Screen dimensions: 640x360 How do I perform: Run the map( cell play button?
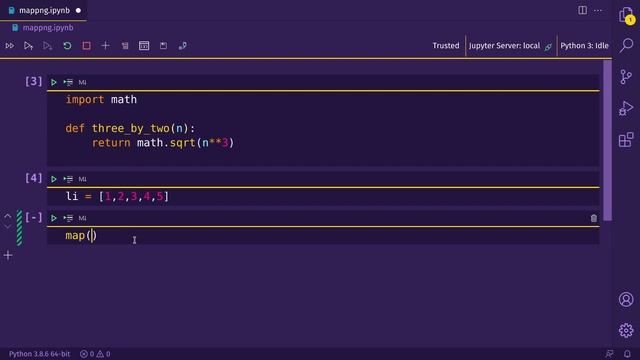(x=53, y=218)
